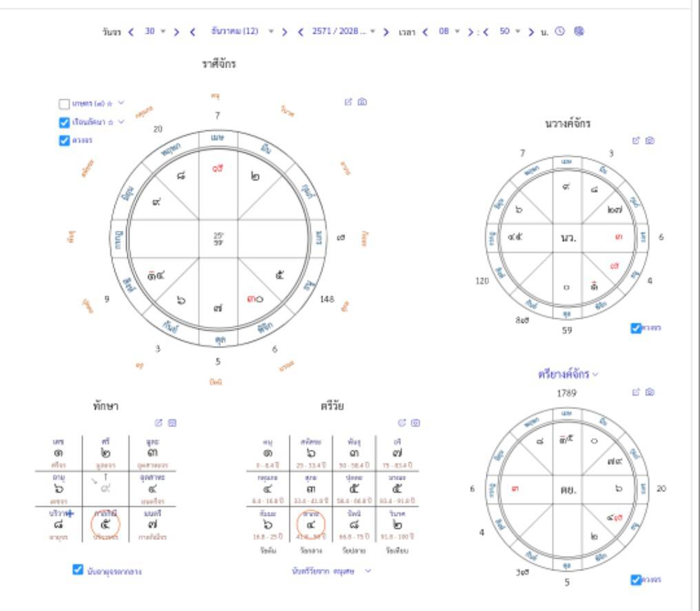Open ราศีจักร chart in new window icon

click(348, 102)
